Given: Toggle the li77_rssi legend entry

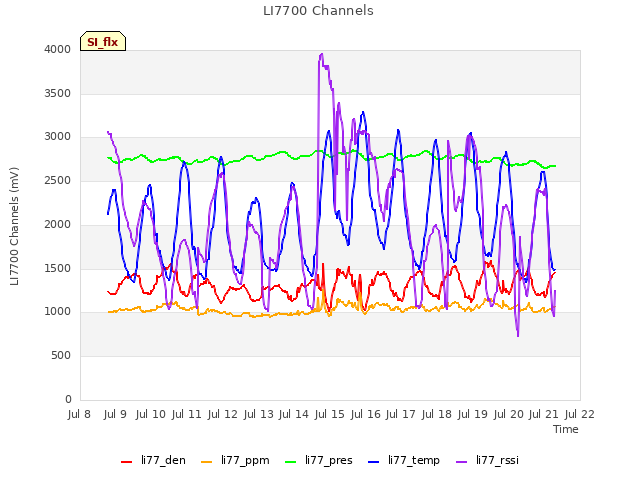Looking at the screenshot, I should click(487, 460).
